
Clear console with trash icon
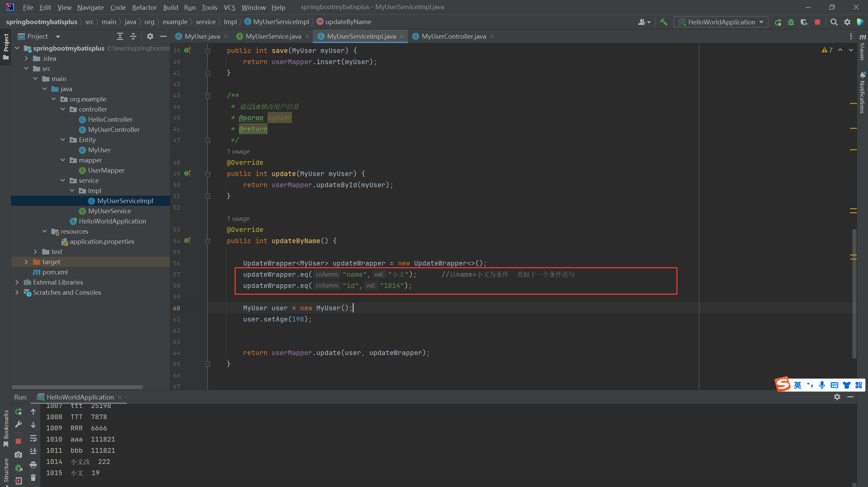pos(33,478)
